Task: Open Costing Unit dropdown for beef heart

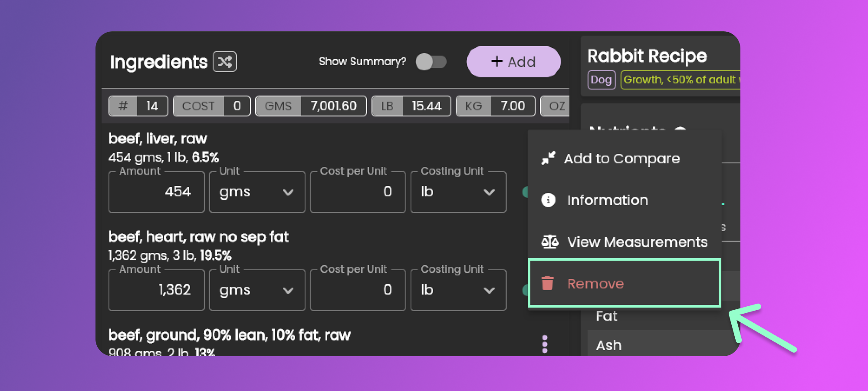Action: [458, 290]
